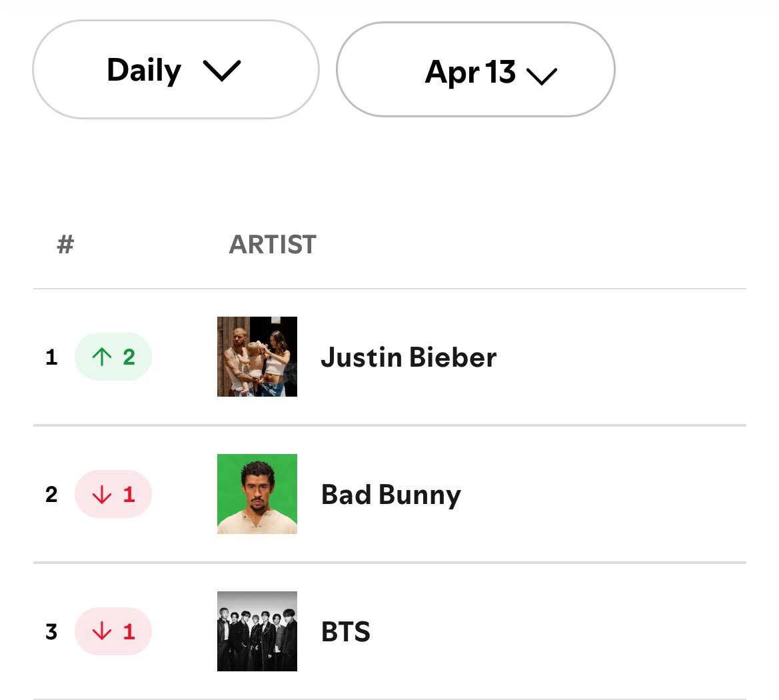Click the chevron next to Daily
This screenshot has height=700, width=779.
point(221,71)
